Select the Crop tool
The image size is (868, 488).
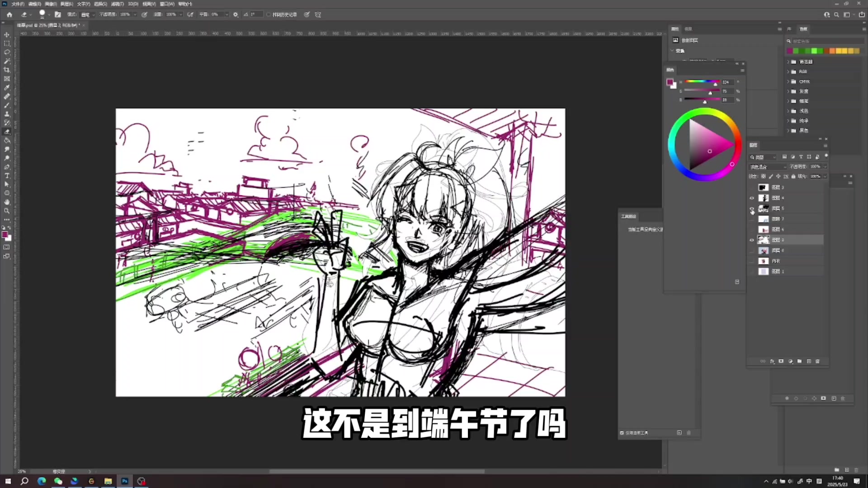click(7, 70)
